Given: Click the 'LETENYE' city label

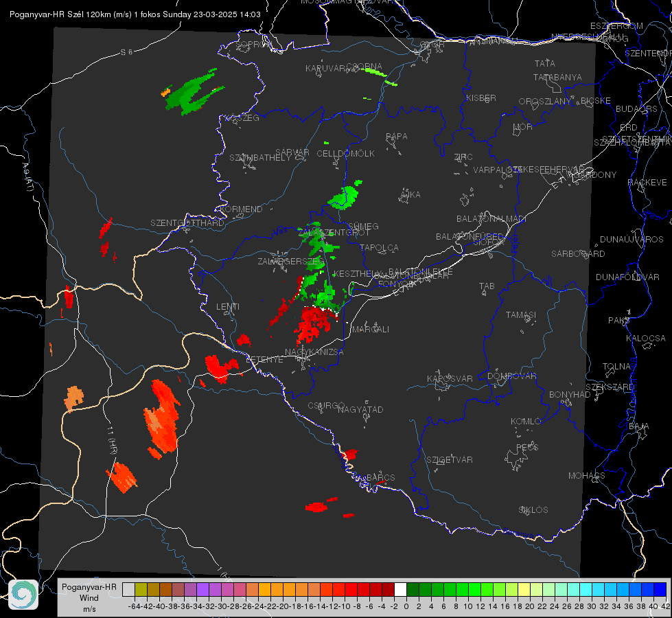Looking at the screenshot, I should (264, 359).
